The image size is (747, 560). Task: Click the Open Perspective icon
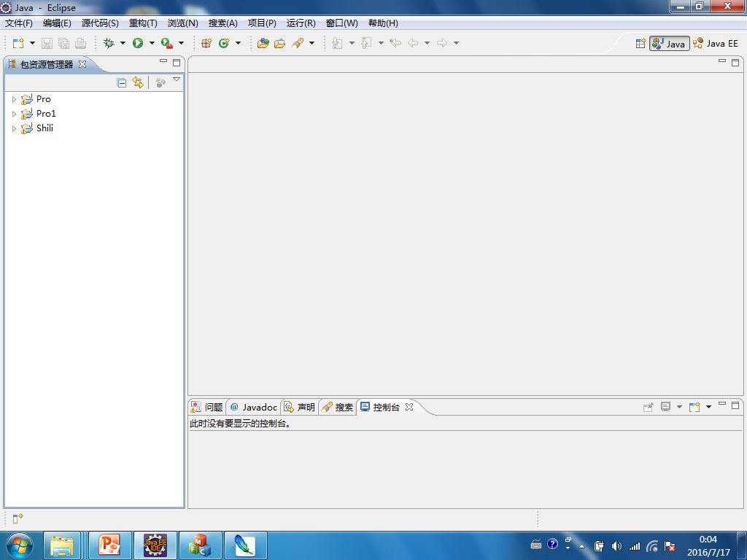pyautogui.click(x=640, y=44)
